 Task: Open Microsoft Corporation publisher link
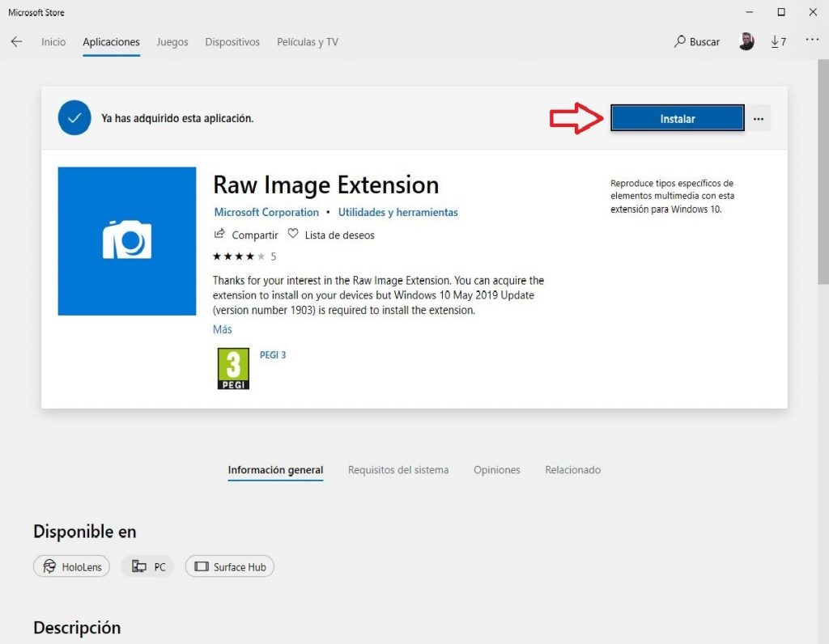click(x=266, y=213)
